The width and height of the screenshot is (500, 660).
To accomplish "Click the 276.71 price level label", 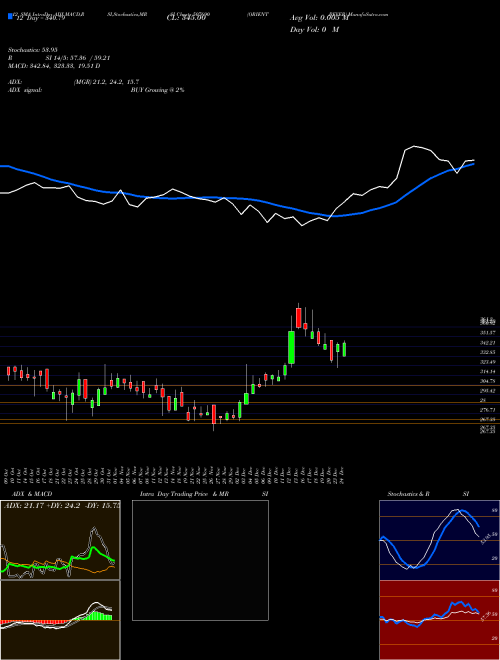I will click(489, 410).
